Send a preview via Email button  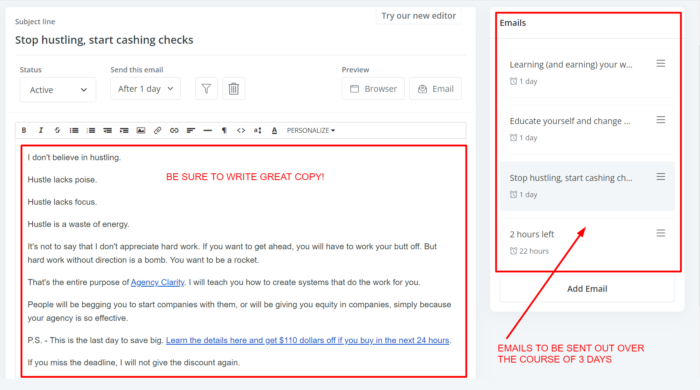click(435, 89)
